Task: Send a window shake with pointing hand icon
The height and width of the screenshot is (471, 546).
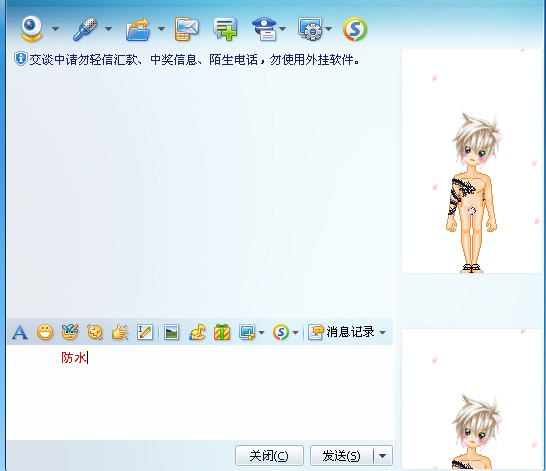Action: pyautogui.click(x=120, y=332)
